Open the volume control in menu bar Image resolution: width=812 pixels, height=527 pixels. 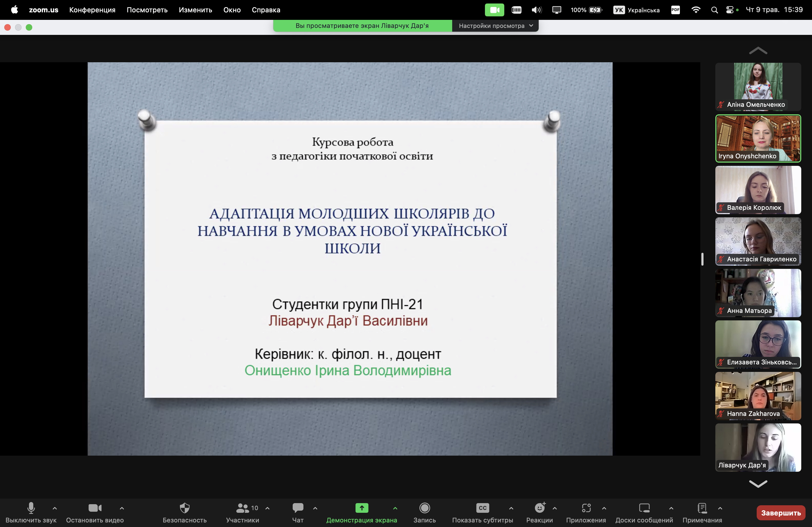(537, 10)
